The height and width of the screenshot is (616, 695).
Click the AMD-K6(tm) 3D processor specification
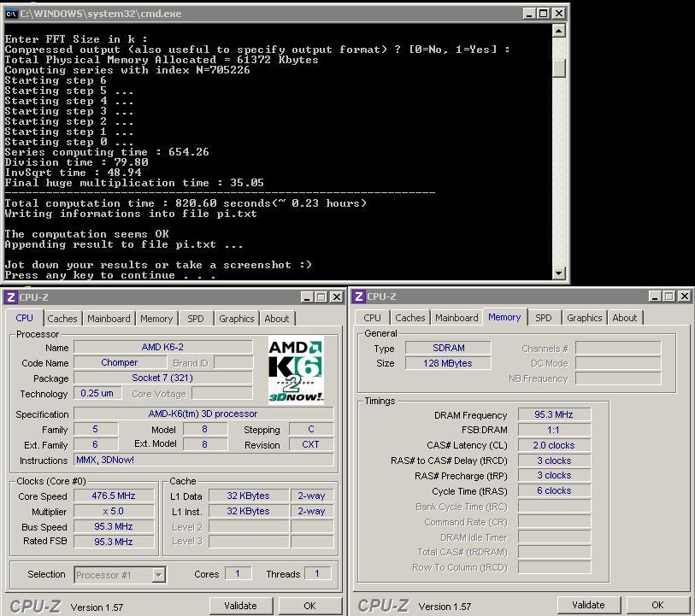[x=203, y=414]
